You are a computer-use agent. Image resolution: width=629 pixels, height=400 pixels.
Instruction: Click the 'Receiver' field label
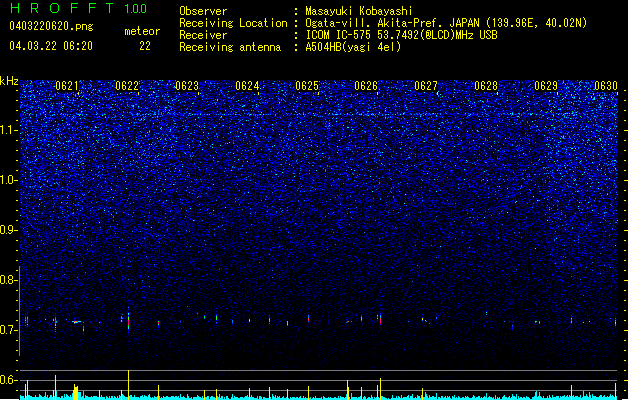pos(203,35)
